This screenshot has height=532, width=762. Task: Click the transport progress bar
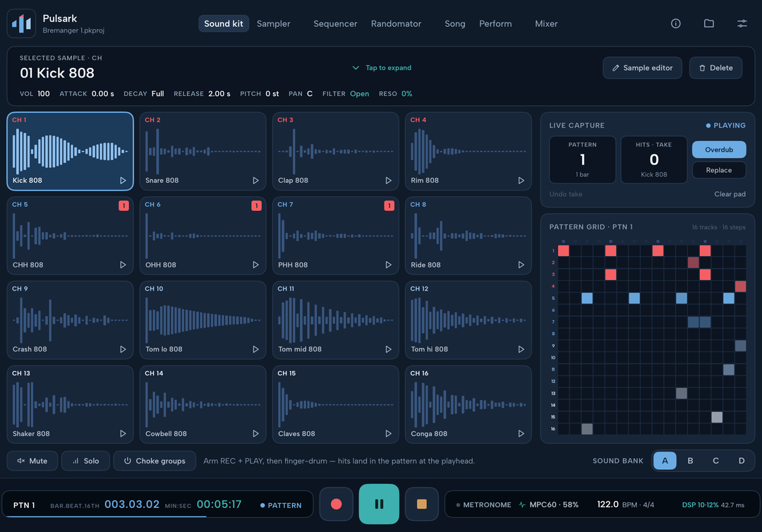point(158,516)
